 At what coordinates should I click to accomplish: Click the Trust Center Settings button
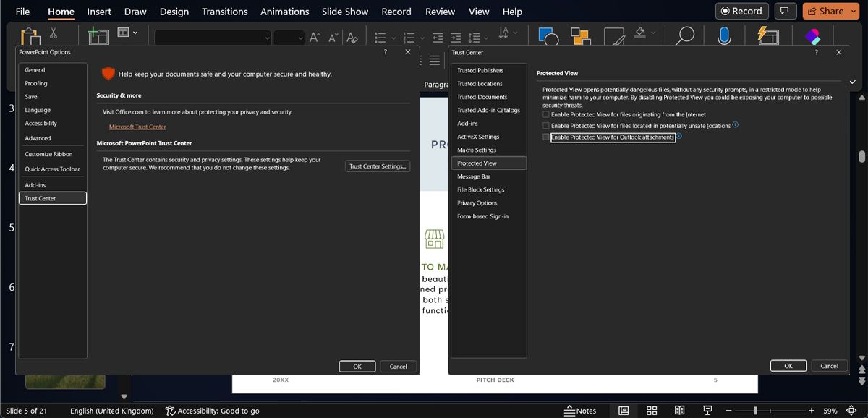point(378,166)
